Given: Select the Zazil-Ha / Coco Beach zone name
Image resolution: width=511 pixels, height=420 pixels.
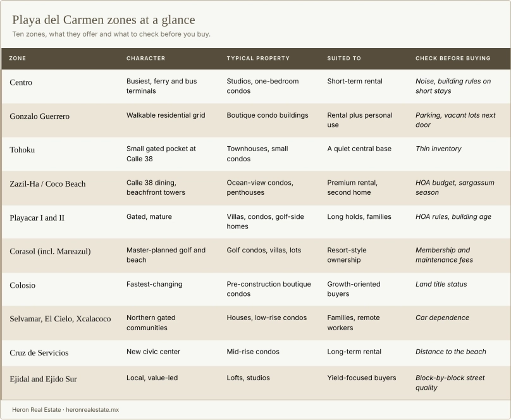Looking at the screenshot, I should [47, 184].
